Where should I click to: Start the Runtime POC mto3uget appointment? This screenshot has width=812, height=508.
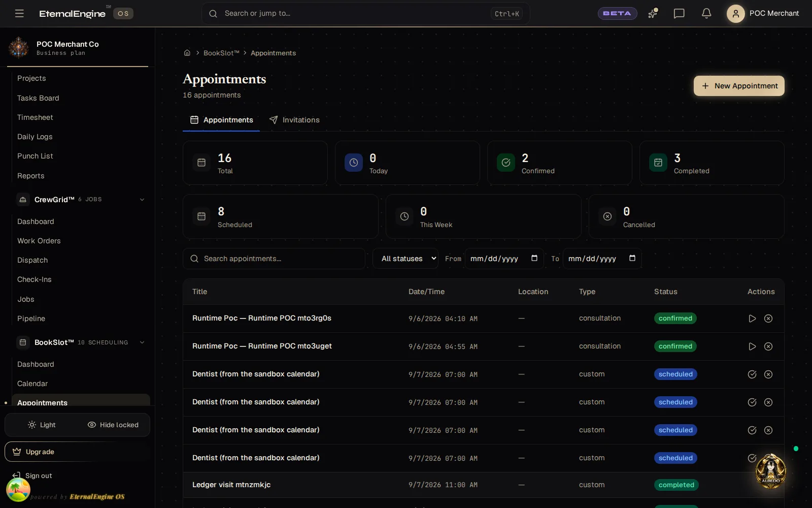[752, 346]
